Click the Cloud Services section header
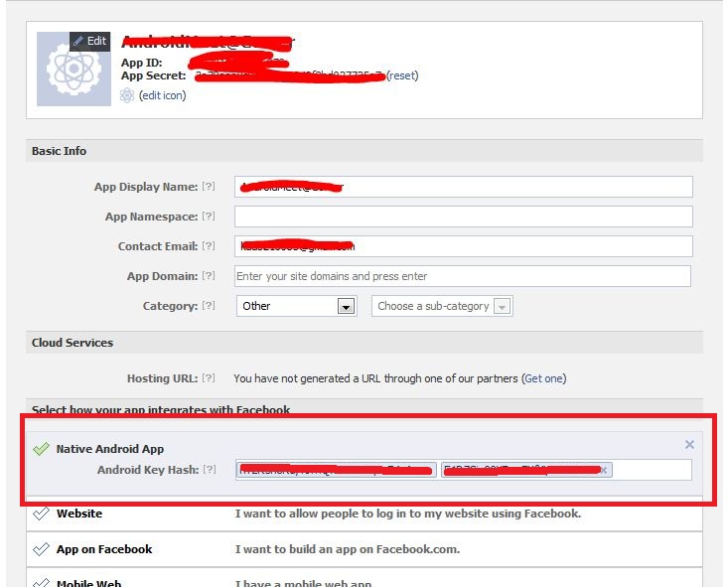Image resolution: width=728 pixels, height=587 pixels. point(364,343)
